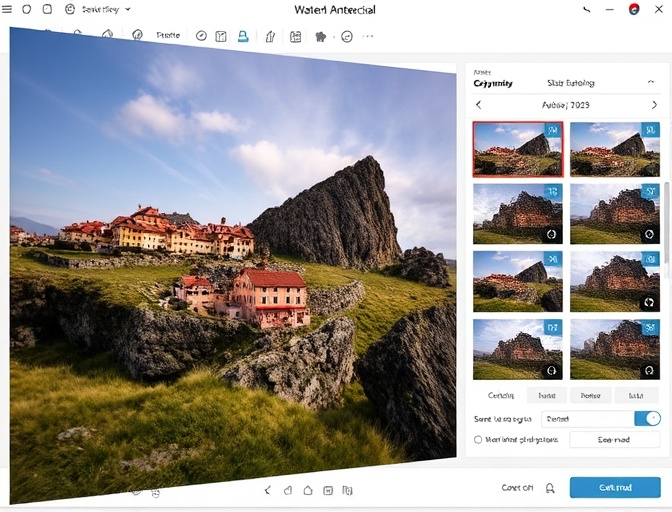Click the open-book layout icon in the toolbar
The height and width of the screenshot is (512, 672).
coord(221,36)
